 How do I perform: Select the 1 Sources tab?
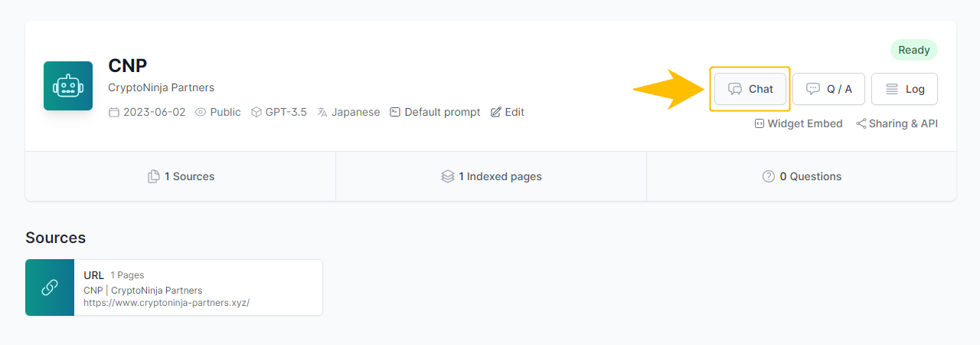[x=181, y=176]
